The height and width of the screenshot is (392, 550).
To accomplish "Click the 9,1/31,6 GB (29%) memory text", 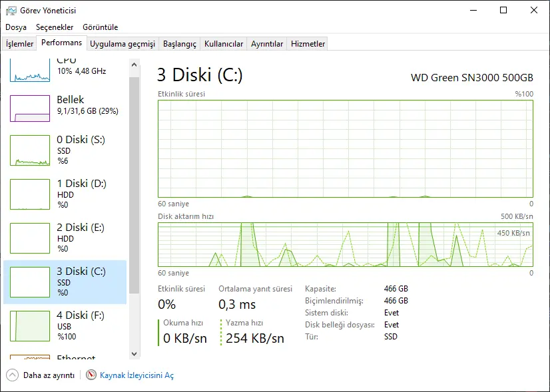I will tap(88, 111).
